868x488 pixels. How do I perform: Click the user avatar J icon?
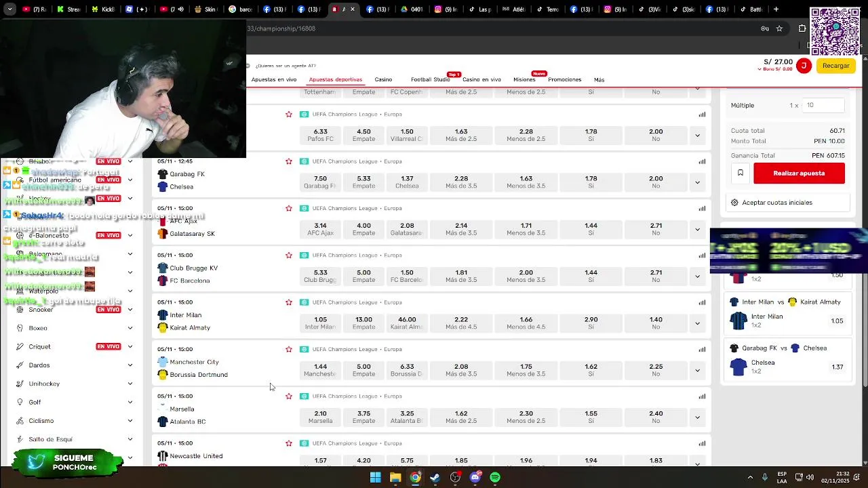click(804, 66)
